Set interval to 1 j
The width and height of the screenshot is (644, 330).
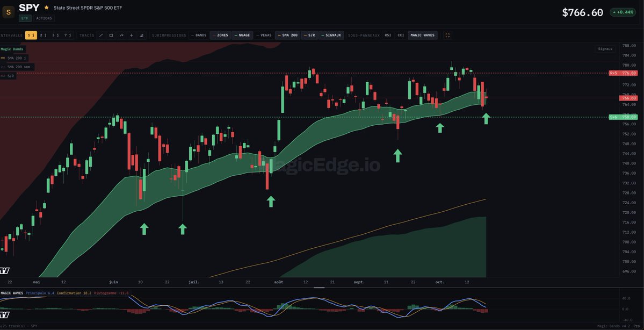tap(31, 35)
